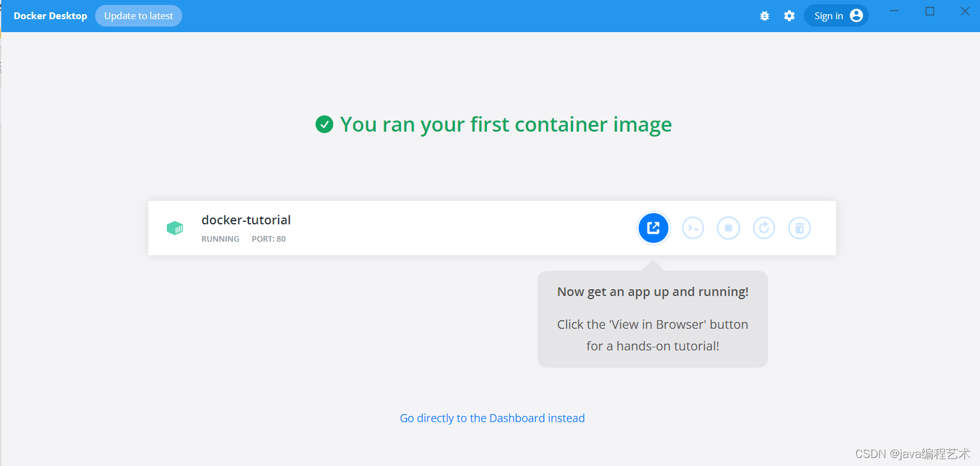The image size is (980, 466).
Task: Click the green success checkmark icon
Action: click(x=324, y=124)
